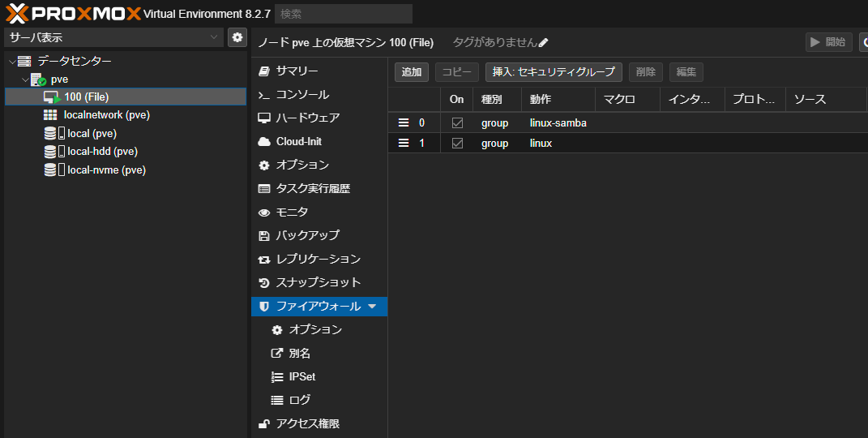Click the ソース column header
868x438 pixels.
point(826,100)
